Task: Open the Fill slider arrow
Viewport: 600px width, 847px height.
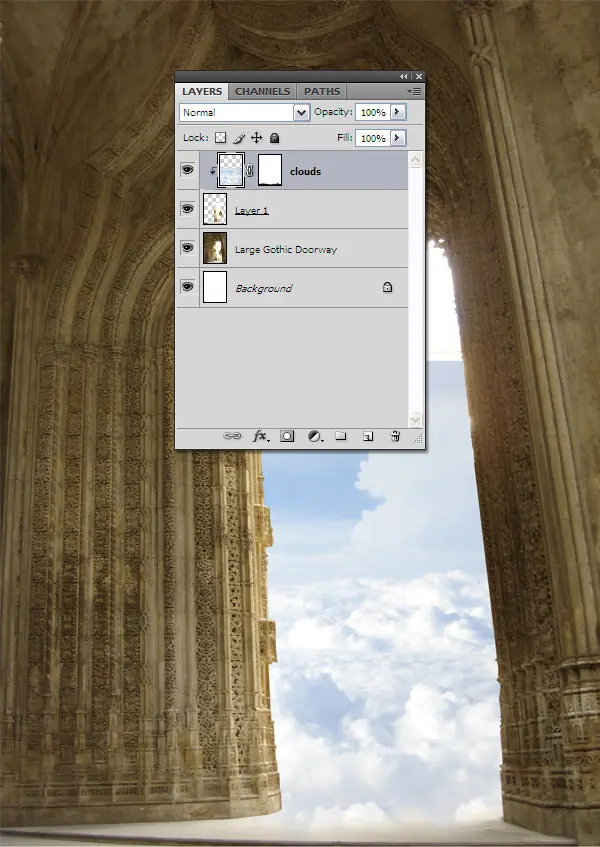Action: [x=397, y=138]
